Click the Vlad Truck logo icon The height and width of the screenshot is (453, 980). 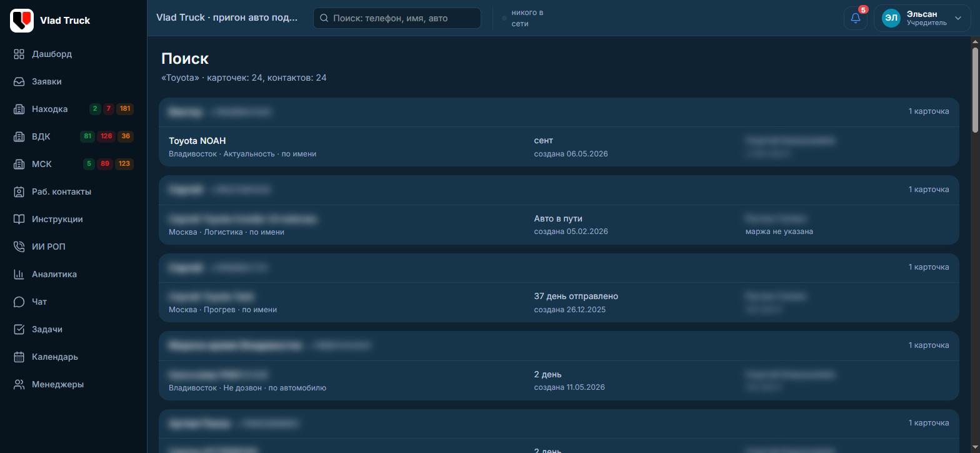[22, 21]
